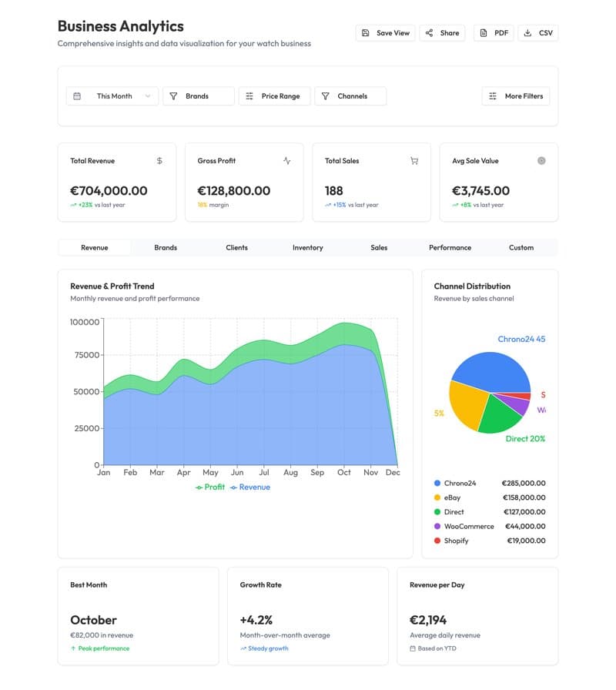Click the Revenue legend item under chart
Viewport: 616px width, 690px height.
pyautogui.click(x=250, y=487)
